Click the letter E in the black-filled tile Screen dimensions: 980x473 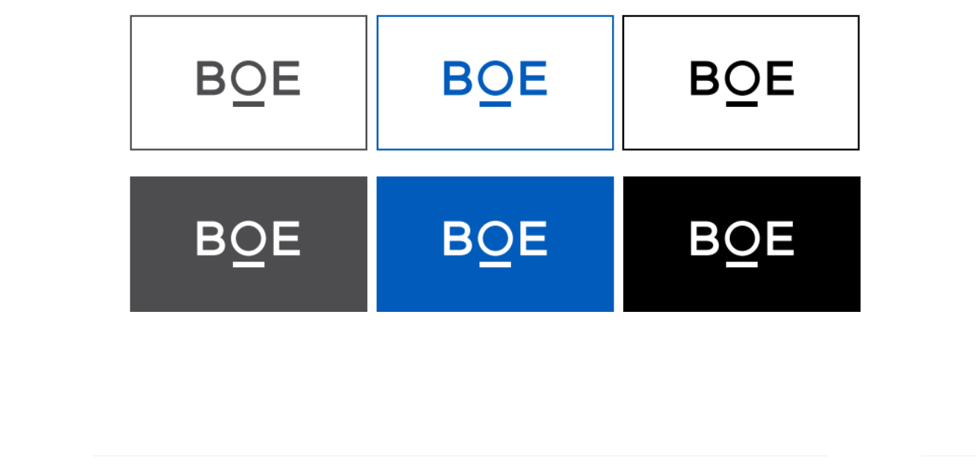click(780, 238)
